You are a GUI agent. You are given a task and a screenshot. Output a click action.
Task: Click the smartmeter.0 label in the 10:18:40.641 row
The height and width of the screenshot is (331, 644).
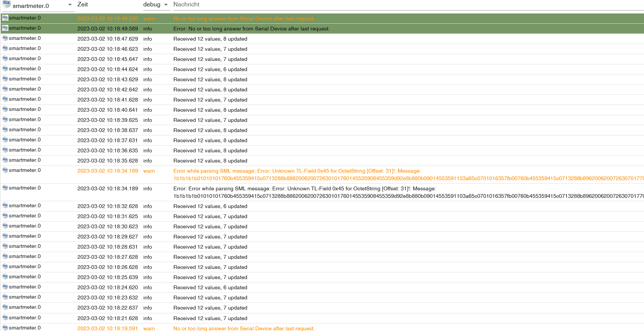click(x=25, y=109)
